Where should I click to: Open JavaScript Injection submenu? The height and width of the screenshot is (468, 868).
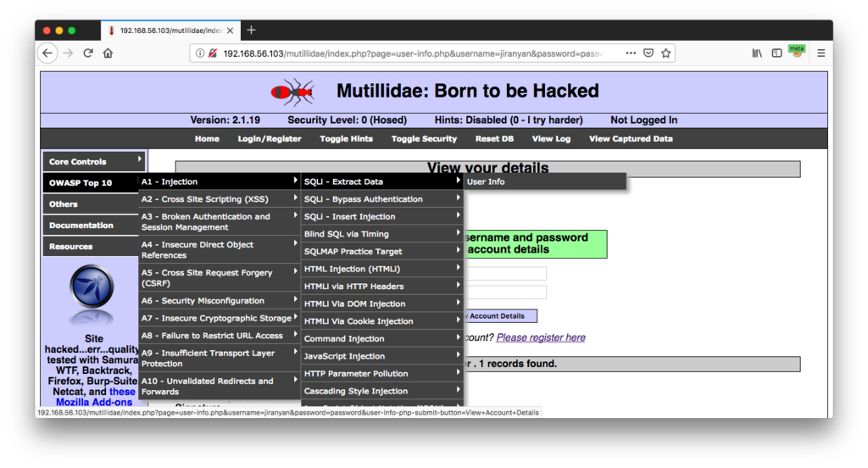[x=382, y=356]
